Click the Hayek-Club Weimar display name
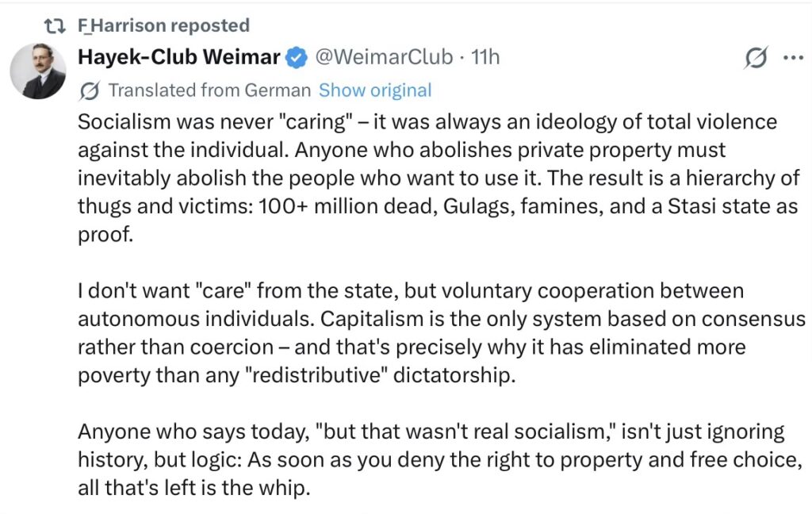 click(x=178, y=57)
